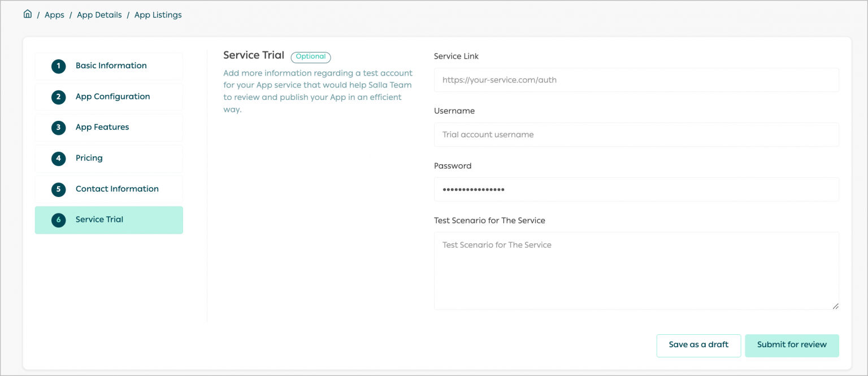Select the step 5 icon for Contact Information
This screenshot has width=868, height=376.
(58, 189)
